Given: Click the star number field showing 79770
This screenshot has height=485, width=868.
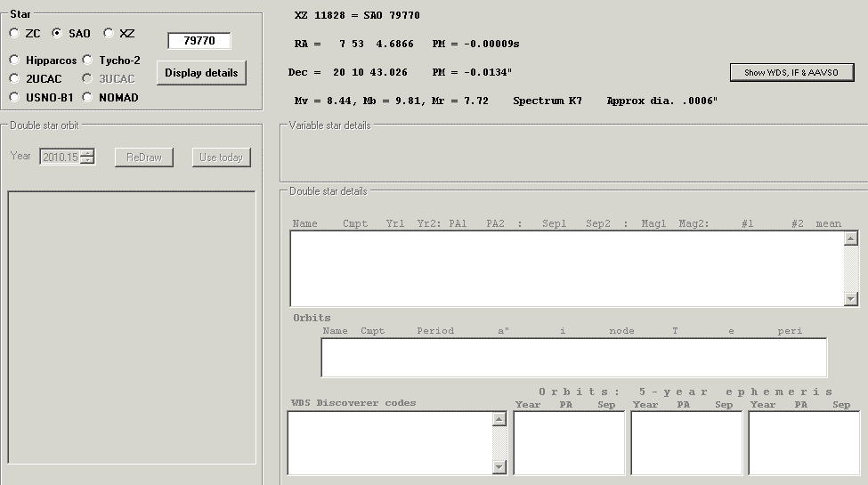Looking at the screenshot, I should point(199,40).
